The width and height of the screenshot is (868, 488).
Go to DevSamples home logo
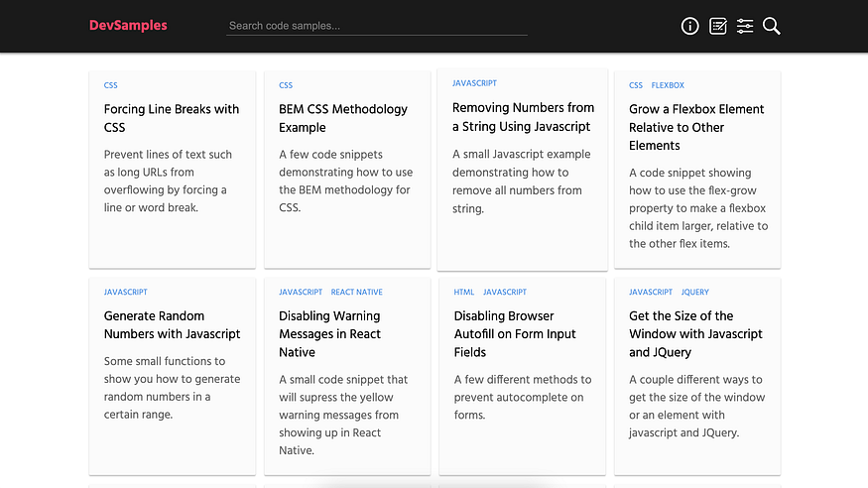[x=128, y=26]
